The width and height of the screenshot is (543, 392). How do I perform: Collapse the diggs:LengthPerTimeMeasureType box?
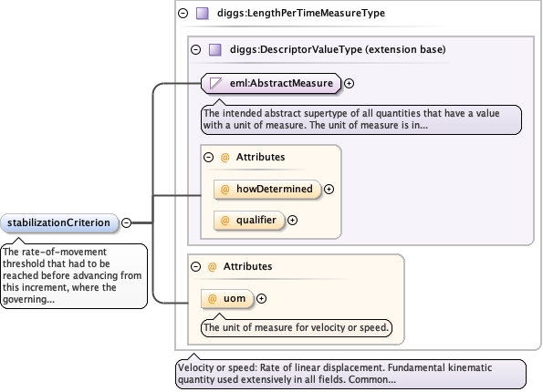click(183, 13)
